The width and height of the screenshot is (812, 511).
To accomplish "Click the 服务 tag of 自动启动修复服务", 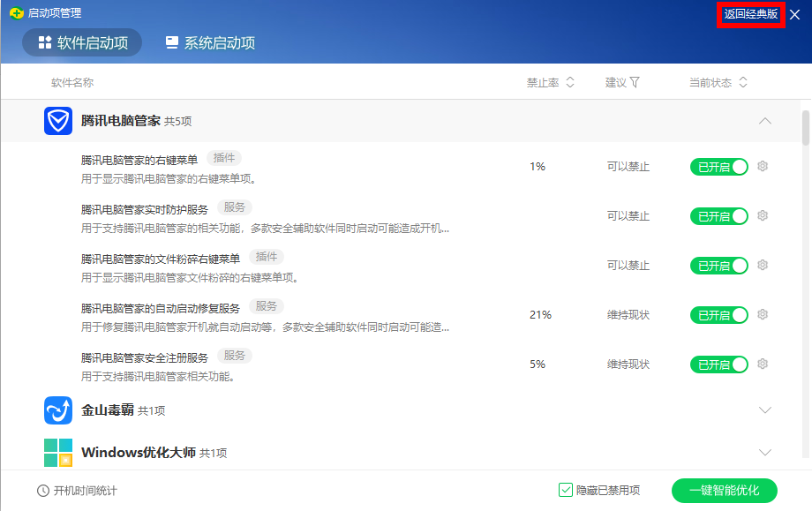I will click(267, 306).
